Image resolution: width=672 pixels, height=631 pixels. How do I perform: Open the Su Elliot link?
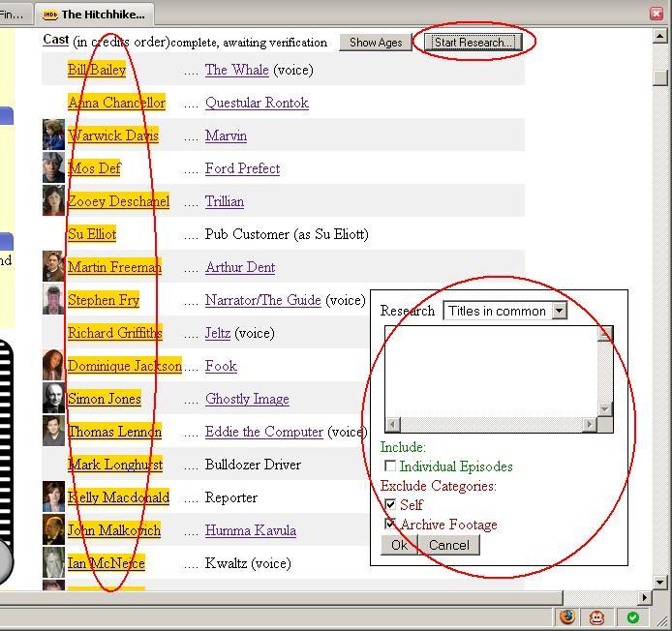point(92,234)
